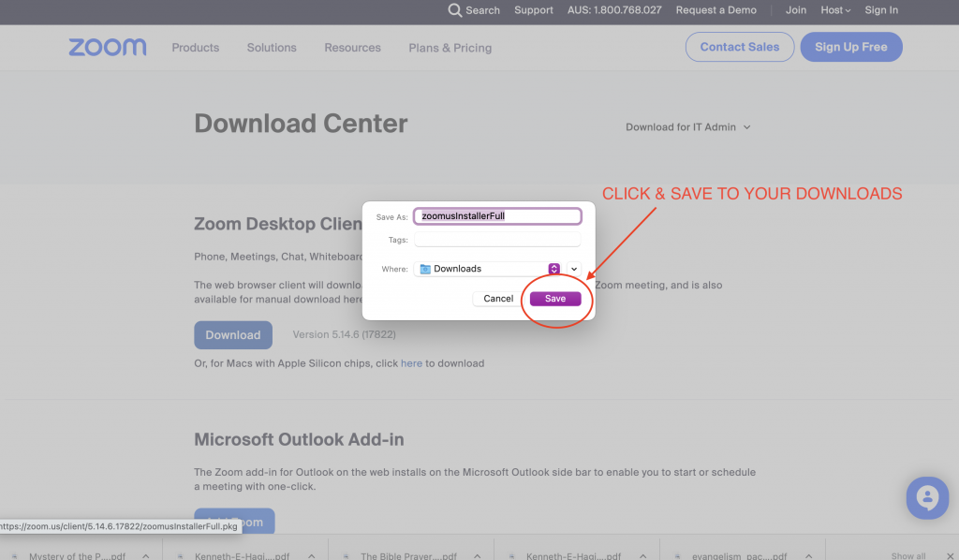Open downloaded The Bible Prayer....pdf
959x560 pixels.
(x=408, y=556)
